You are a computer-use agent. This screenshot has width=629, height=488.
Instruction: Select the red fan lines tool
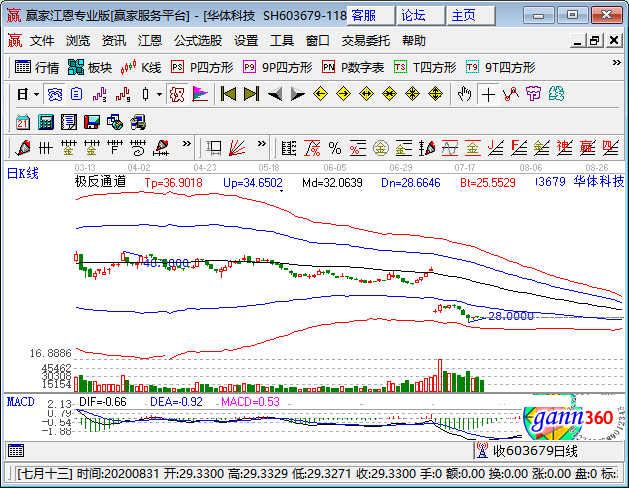237,148
